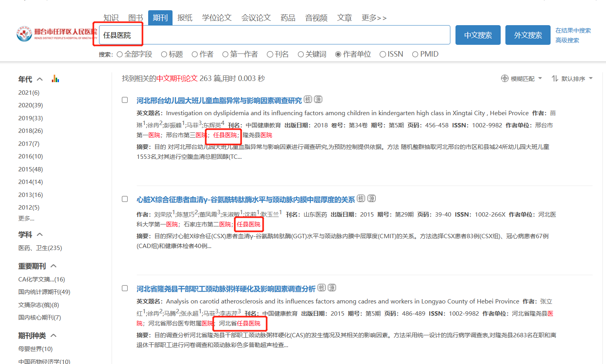606x364 pixels.
Task: Switch to the 知识 tab
Action: 111,18
